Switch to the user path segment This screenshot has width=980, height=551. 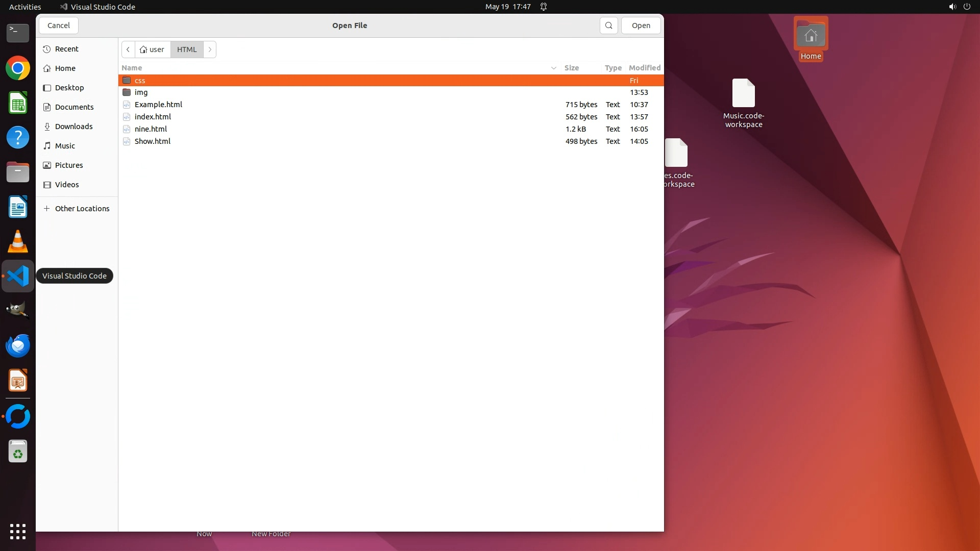click(153, 49)
